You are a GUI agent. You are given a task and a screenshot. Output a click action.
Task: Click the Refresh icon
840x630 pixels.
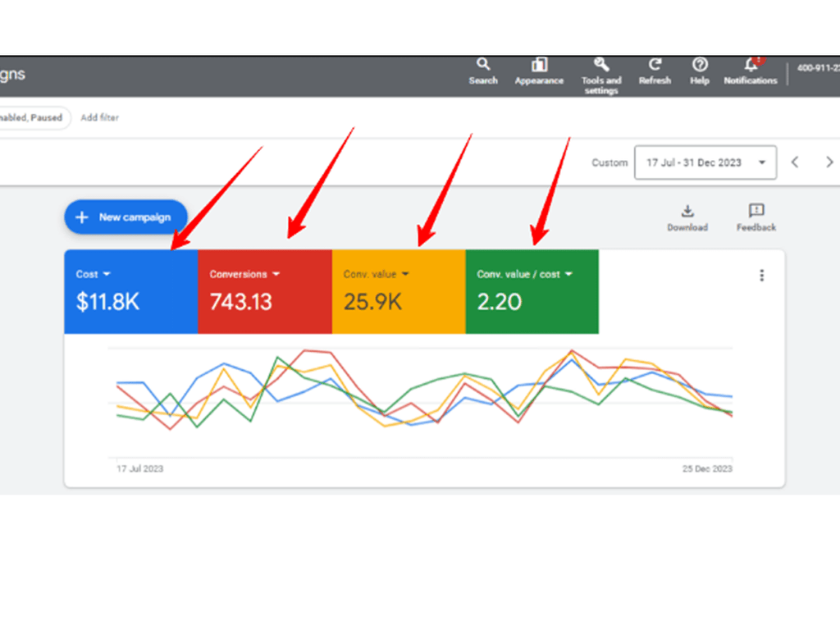pyautogui.click(x=655, y=65)
